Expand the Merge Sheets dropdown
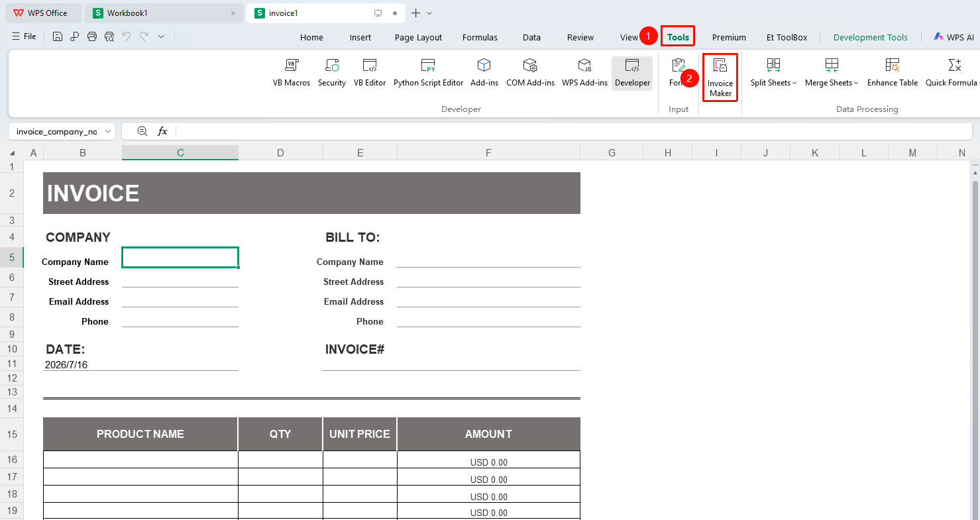This screenshot has width=980, height=520. [x=832, y=73]
